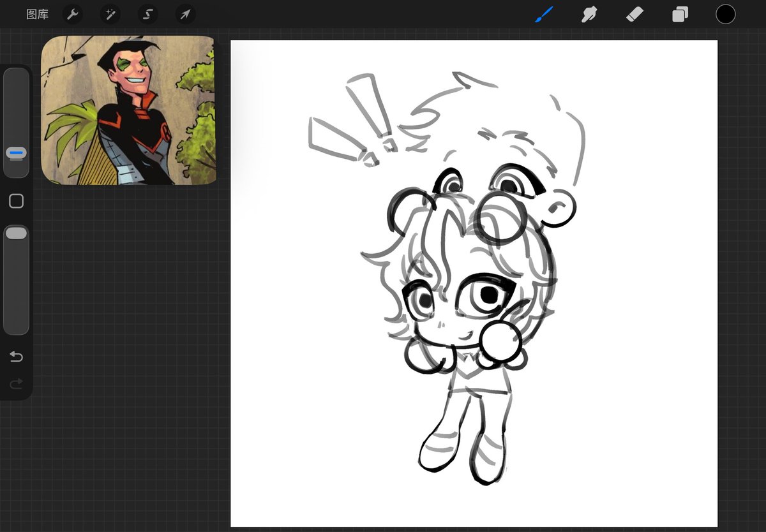Activate the Selection tool
The height and width of the screenshot is (532, 766).
click(148, 14)
